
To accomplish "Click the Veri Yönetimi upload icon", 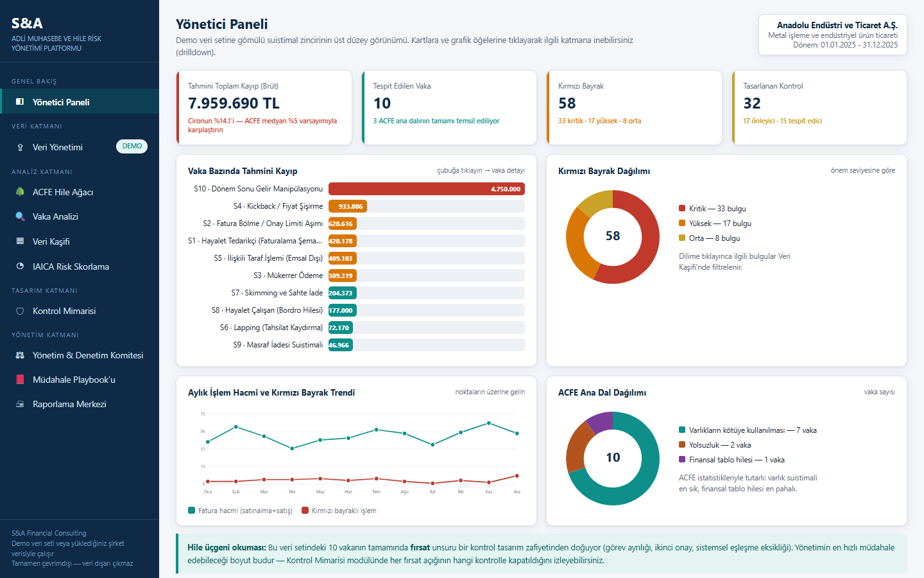I will click(20, 147).
